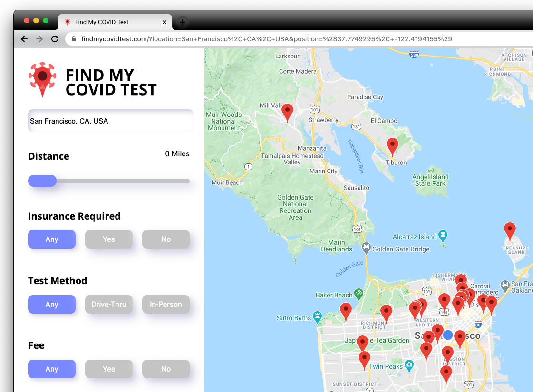The width and height of the screenshot is (533, 392).
Task: Click the Distance slider handle
Action: (42, 181)
